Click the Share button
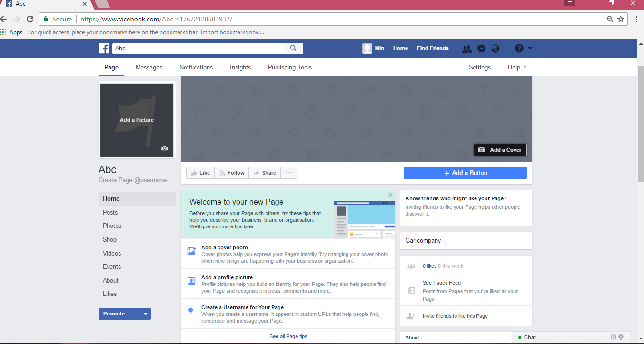This screenshot has height=344, width=644. coord(265,173)
